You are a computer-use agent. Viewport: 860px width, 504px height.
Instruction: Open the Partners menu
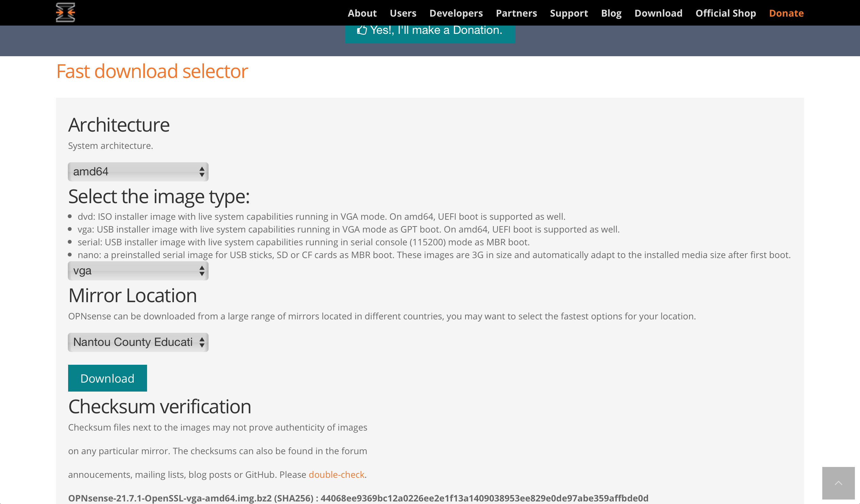pos(516,13)
